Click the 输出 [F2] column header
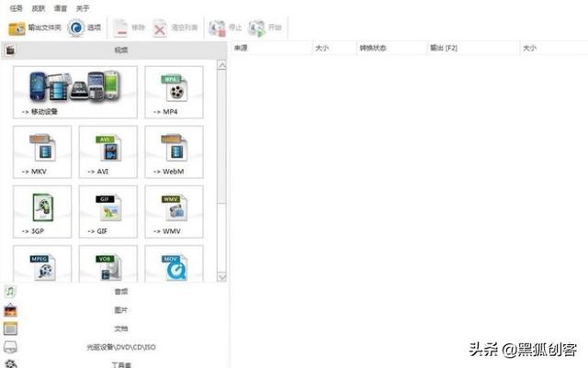Image resolution: width=588 pixels, height=368 pixels. [x=473, y=48]
